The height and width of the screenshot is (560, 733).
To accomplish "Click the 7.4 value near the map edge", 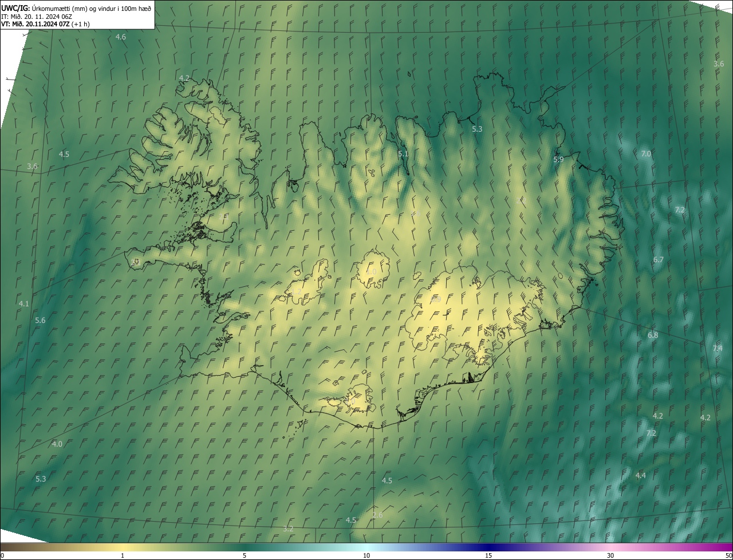I will click(x=718, y=349).
